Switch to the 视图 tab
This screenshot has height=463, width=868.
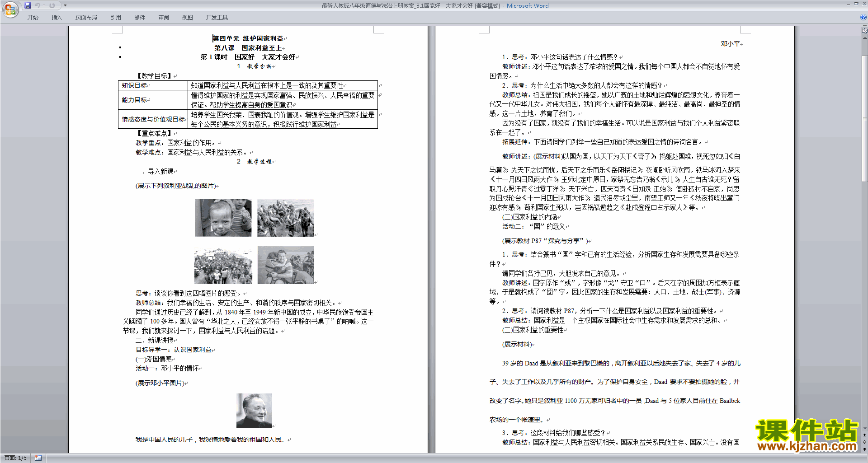coord(187,18)
